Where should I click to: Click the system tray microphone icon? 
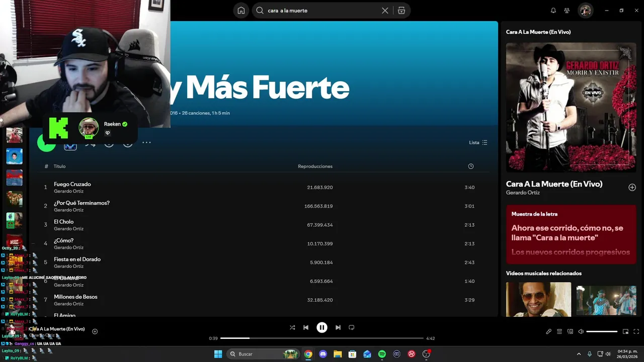[x=589, y=354]
